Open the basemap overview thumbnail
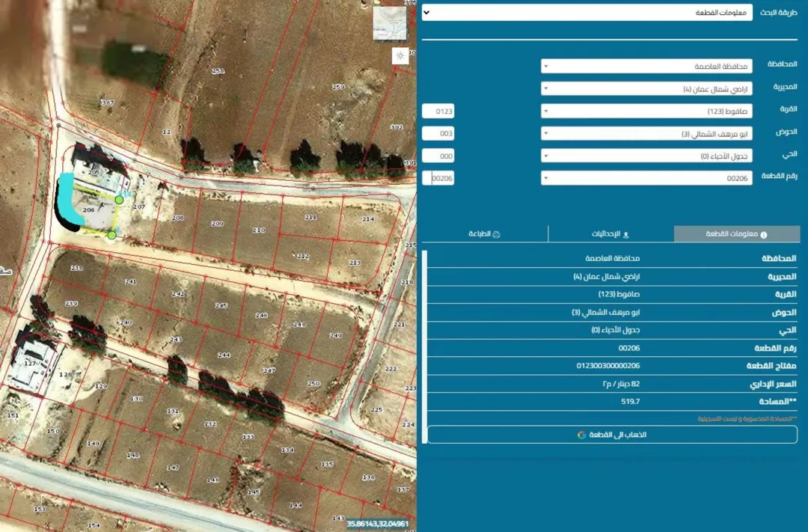The image size is (808, 532). click(x=390, y=22)
